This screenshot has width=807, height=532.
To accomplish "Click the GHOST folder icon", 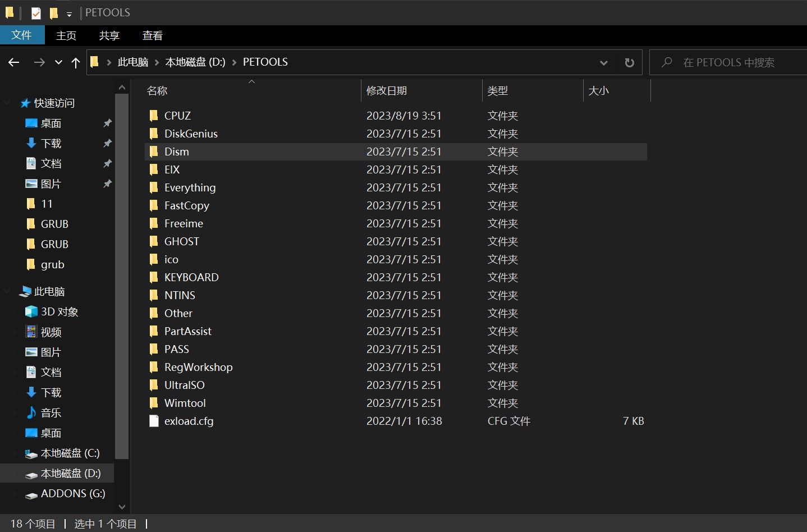I will pyautogui.click(x=154, y=241).
